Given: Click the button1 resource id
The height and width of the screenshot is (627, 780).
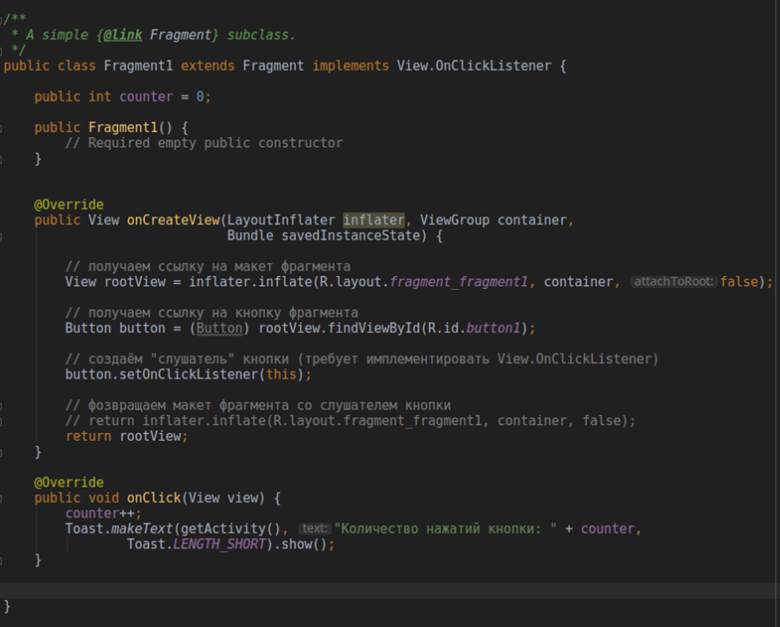Looking at the screenshot, I should point(493,328).
